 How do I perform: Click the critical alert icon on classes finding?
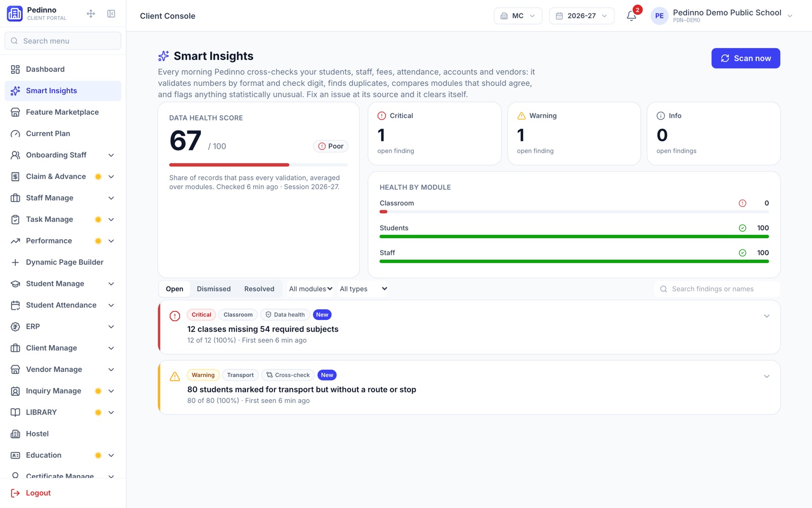175,316
